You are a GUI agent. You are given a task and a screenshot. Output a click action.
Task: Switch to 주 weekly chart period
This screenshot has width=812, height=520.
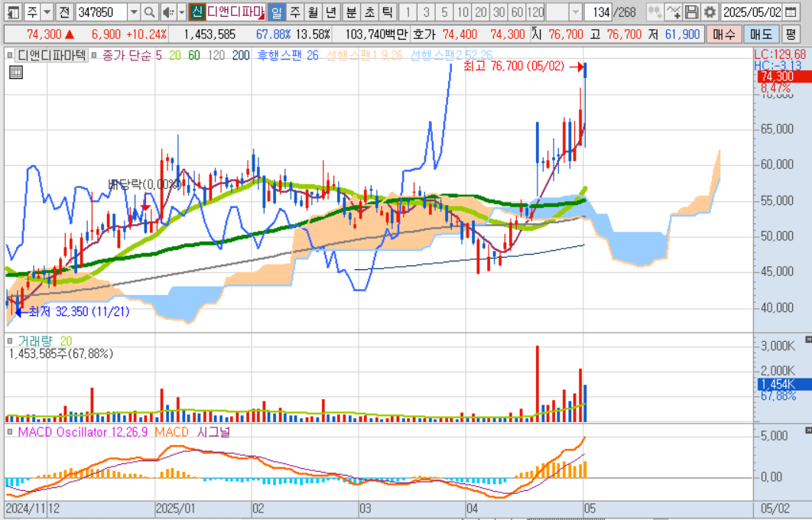click(294, 12)
